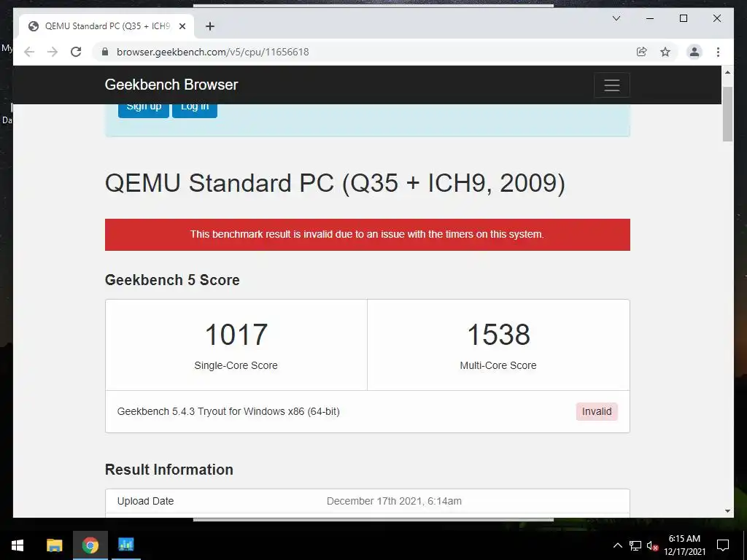
Task: Click the Result Information heading
Action: 169,470
